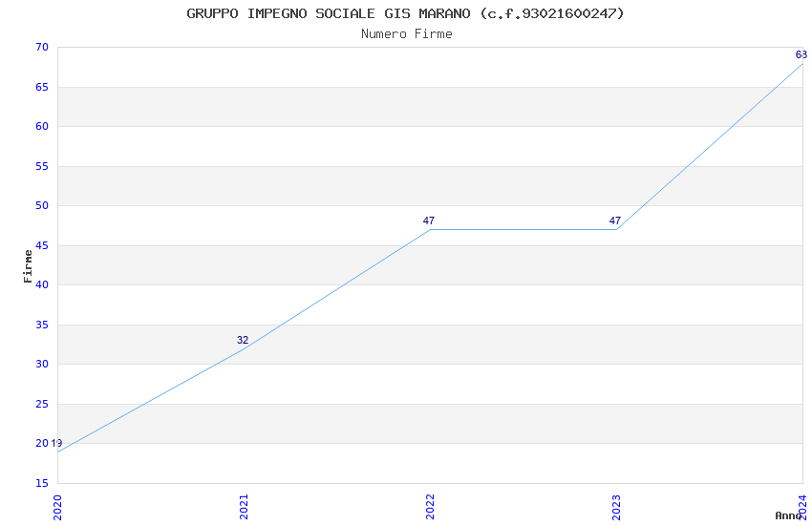Viewport: 812px width, 525px height.
Task: Click the y-axis tick value 35
Action: [x=42, y=325]
